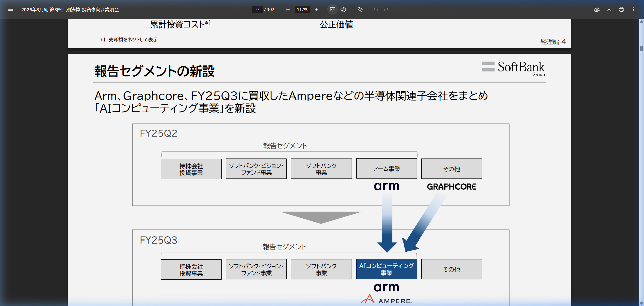The height and width of the screenshot is (306, 644).
Task: Click the scrollbar down arrow
Action: click(641, 303)
